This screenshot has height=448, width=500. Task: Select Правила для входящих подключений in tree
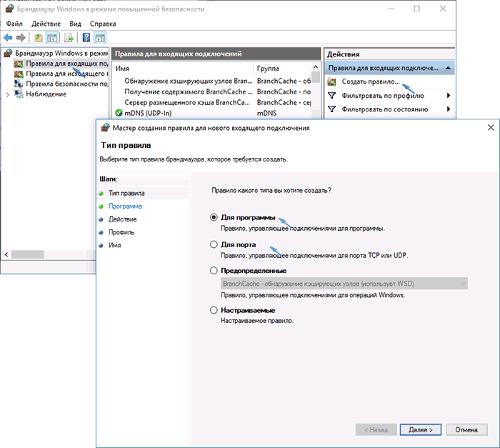[67, 64]
